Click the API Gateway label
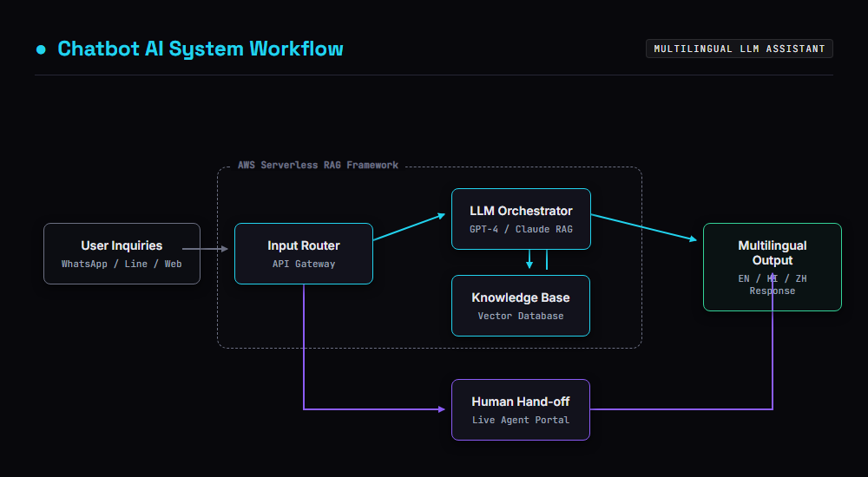The image size is (868, 477). point(303,264)
